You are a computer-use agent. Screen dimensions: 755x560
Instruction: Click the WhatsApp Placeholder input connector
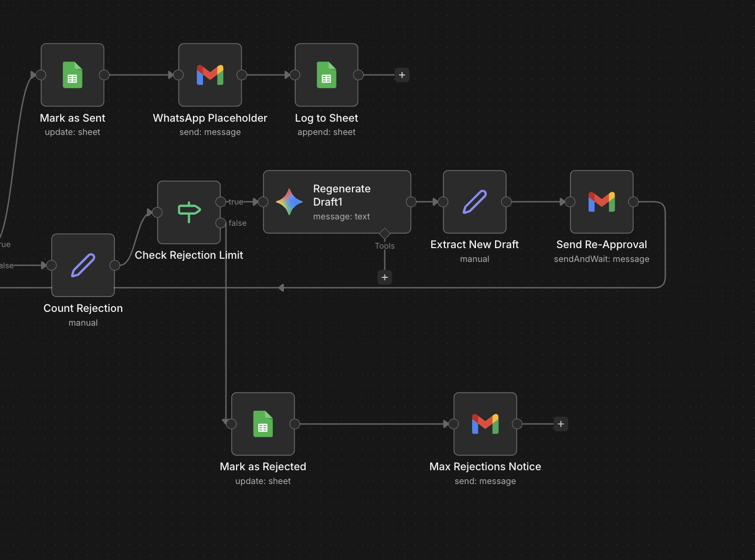pos(179,75)
